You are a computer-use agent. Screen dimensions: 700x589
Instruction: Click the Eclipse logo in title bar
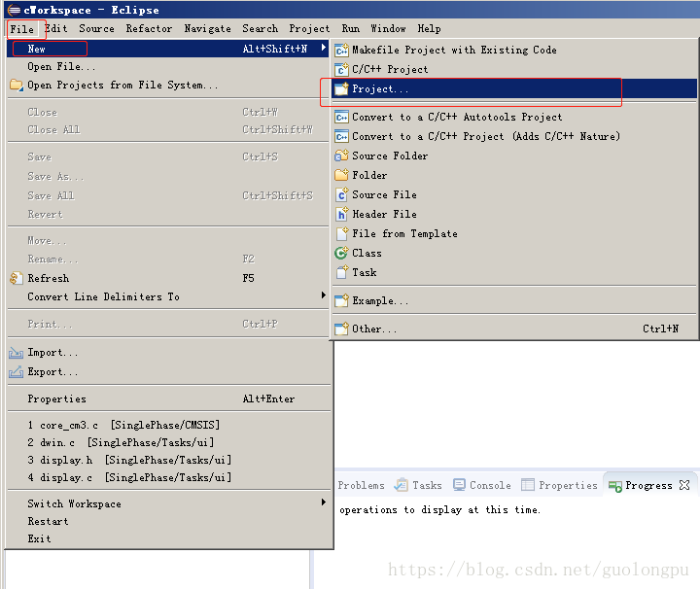coord(15,10)
